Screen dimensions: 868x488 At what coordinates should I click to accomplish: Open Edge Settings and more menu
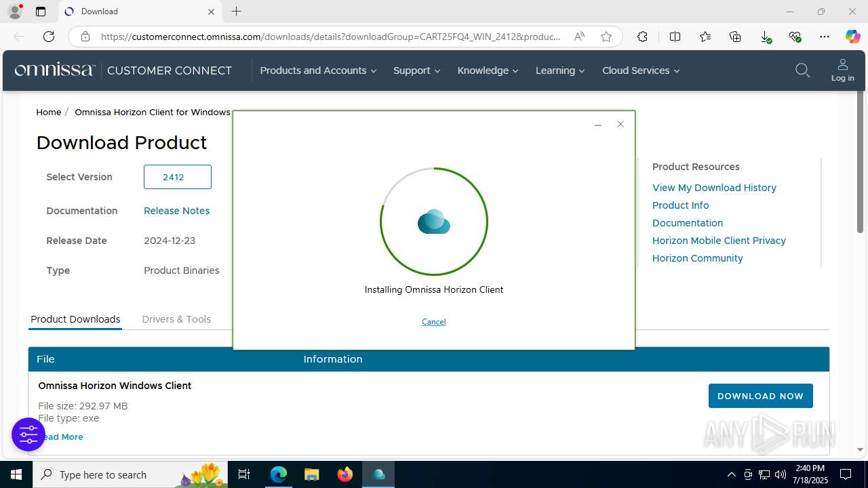[825, 37]
